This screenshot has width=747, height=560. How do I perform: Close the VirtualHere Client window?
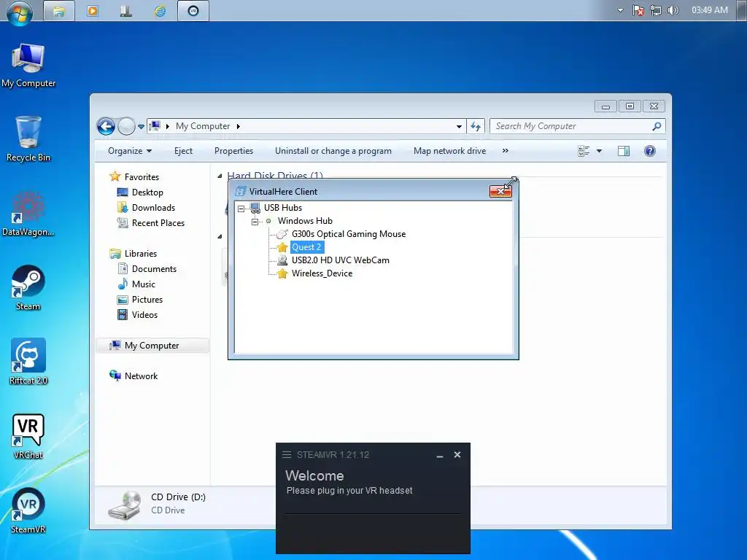coord(500,191)
